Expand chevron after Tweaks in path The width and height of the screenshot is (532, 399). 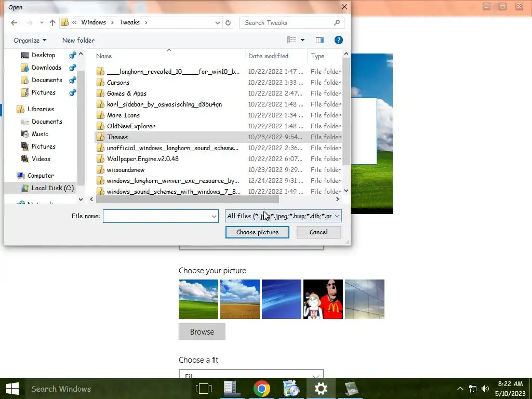tap(146, 22)
